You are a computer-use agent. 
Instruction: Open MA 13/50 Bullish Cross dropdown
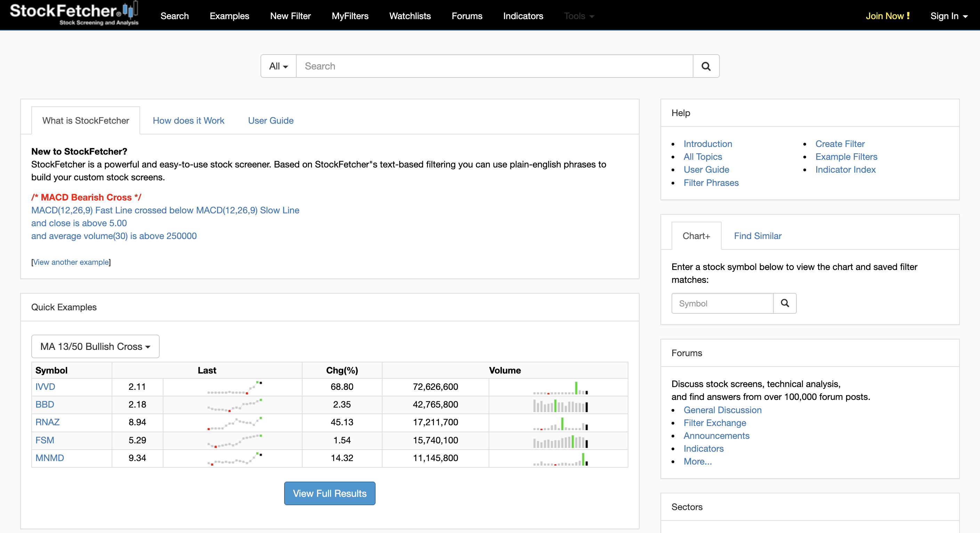click(x=96, y=346)
